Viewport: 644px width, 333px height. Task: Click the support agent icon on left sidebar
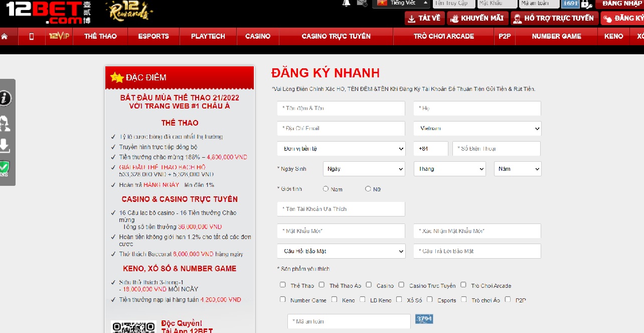[x=5, y=123]
